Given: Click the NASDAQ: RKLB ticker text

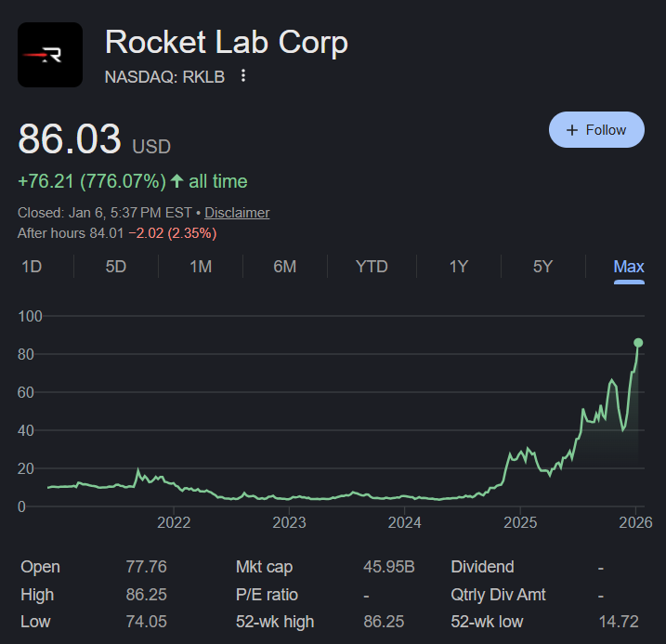Looking at the screenshot, I should pyautogui.click(x=164, y=77).
